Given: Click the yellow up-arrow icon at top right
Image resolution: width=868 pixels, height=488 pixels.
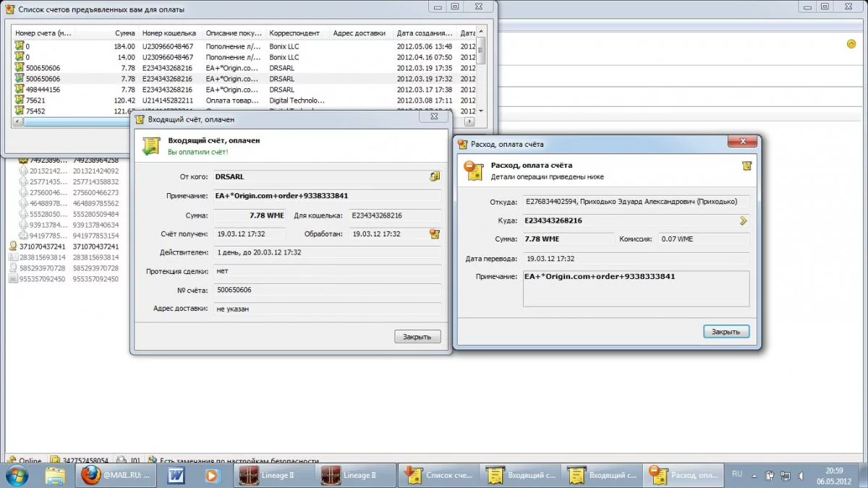Looking at the screenshot, I should (x=851, y=44).
